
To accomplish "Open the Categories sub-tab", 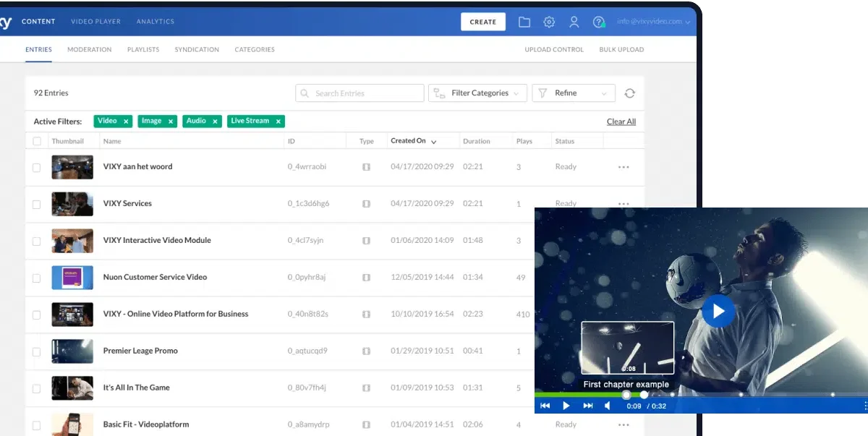I will pyautogui.click(x=255, y=50).
